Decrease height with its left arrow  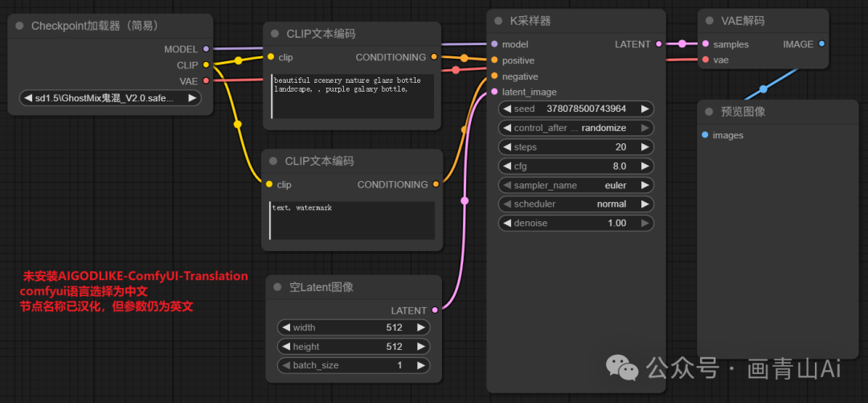[286, 347]
